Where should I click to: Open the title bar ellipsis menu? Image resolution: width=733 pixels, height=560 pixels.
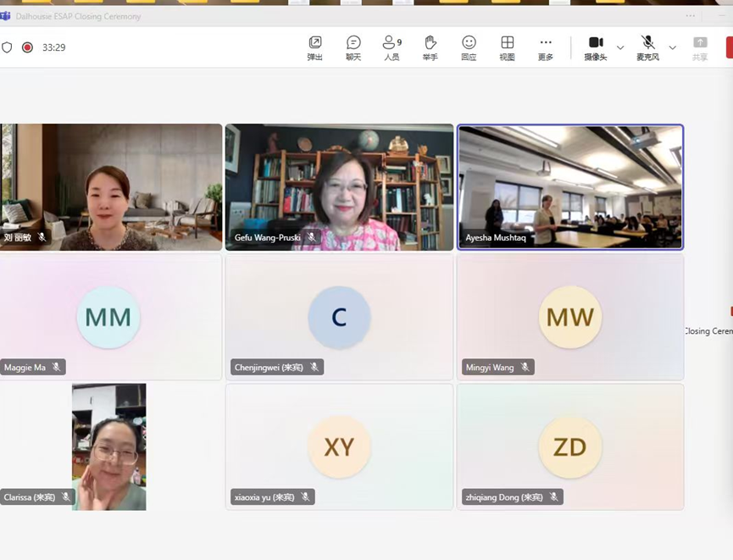[691, 16]
